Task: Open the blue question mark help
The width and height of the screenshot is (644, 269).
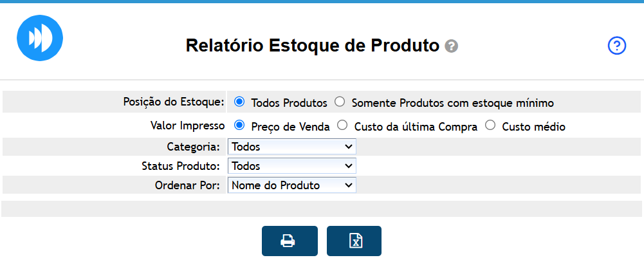Action: tap(616, 46)
